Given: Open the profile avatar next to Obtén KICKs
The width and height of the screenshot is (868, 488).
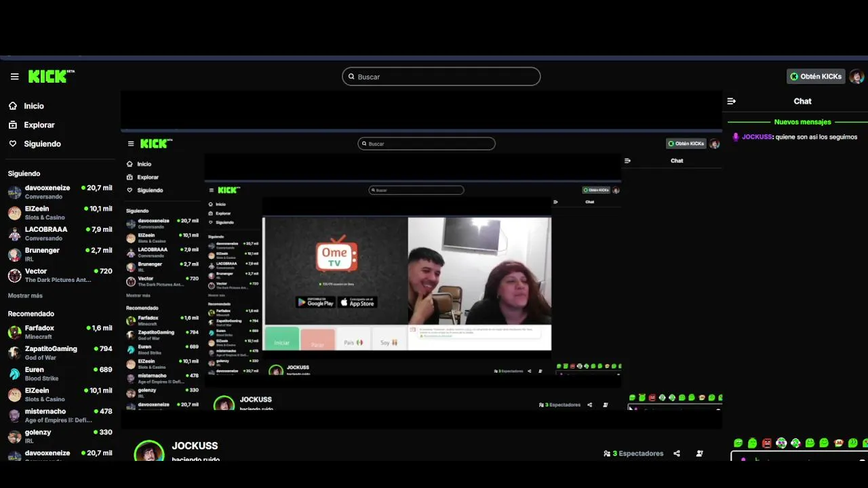Looking at the screenshot, I should tap(856, 77).
